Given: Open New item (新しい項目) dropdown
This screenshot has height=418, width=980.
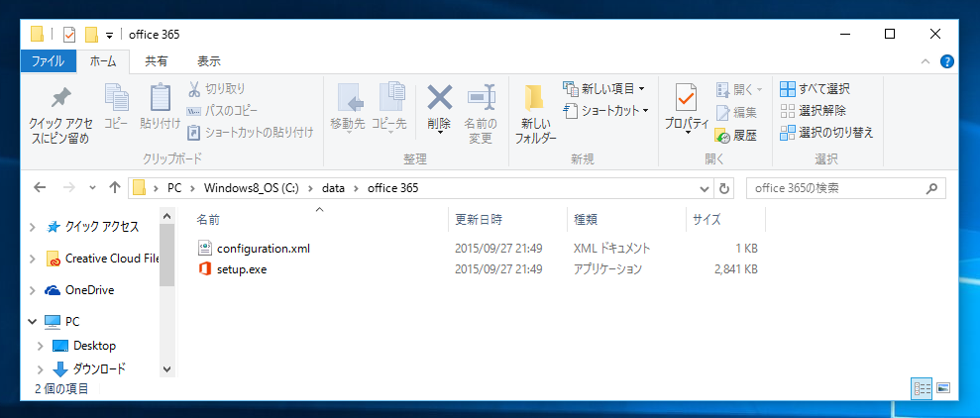Looking at the screenshot, I should coord(603,89).
